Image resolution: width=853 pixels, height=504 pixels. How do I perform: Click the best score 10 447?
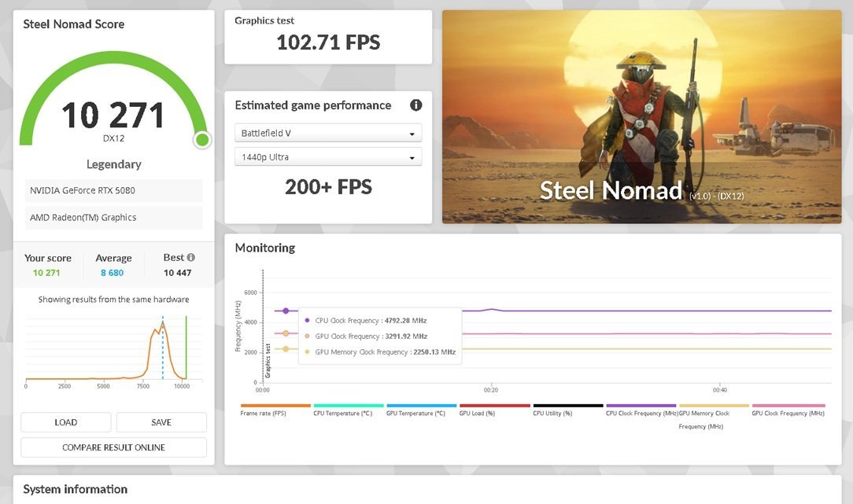pyautogui.click(x=177, y=273)
